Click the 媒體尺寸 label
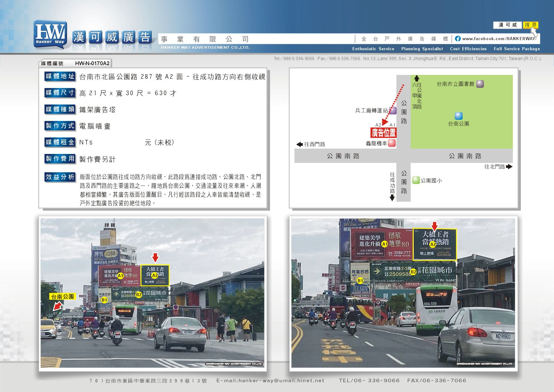This screenshot has width=554, height=392. (x=60, y=93)
